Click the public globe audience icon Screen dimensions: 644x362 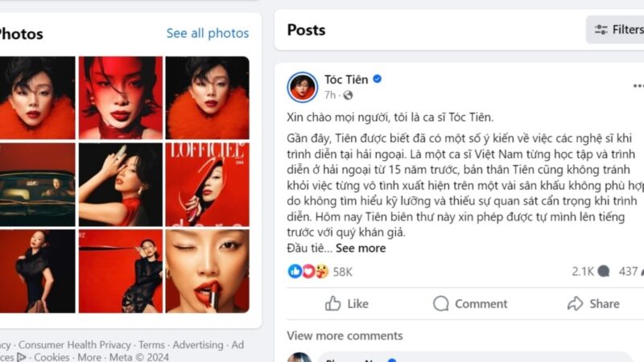point(348,95)
